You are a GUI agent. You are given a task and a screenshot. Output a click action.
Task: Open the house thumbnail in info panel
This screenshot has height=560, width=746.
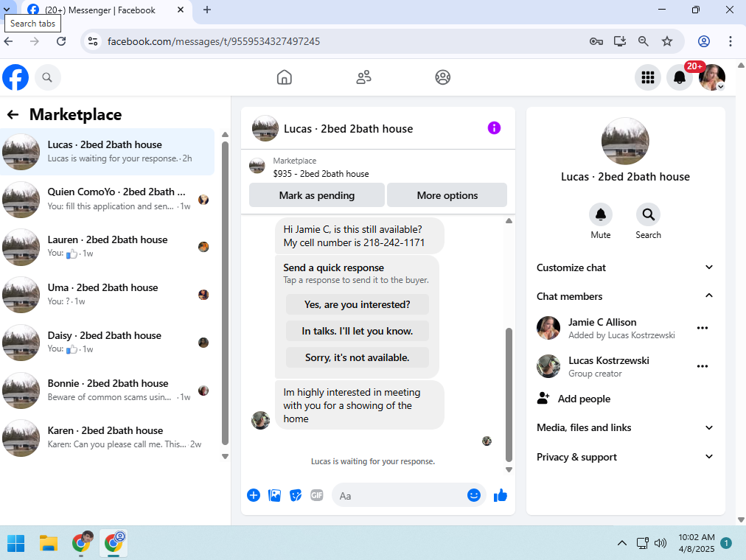[x=624, y=141]
